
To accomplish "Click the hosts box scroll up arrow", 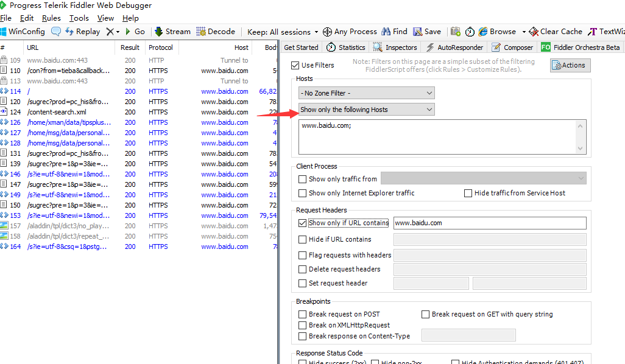I will [581, 126].
